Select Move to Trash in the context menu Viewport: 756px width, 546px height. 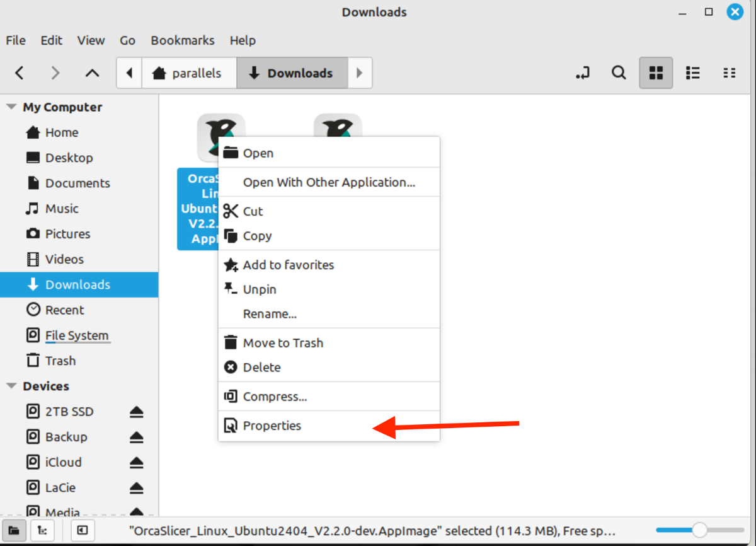pyautogui.click(x=329, y=343)
